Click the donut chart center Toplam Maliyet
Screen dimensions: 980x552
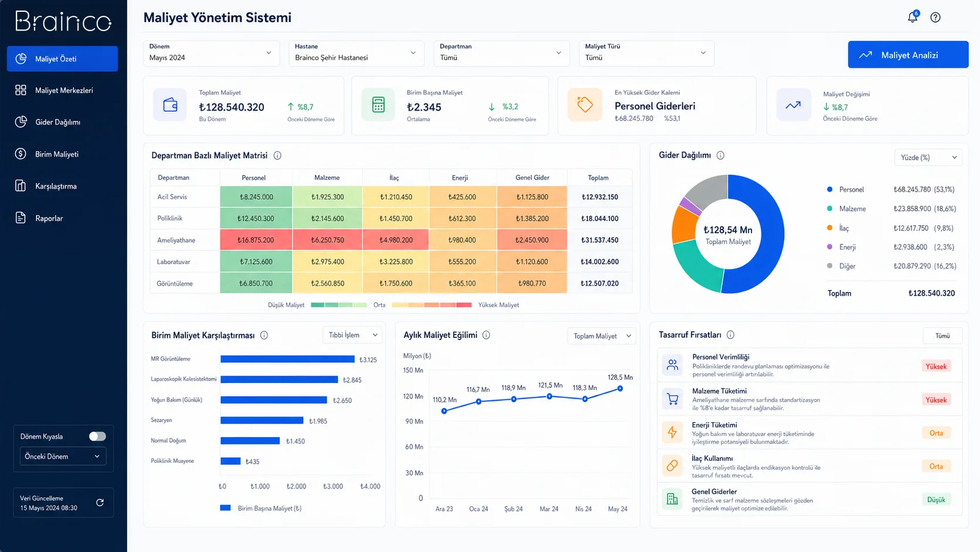728,235
